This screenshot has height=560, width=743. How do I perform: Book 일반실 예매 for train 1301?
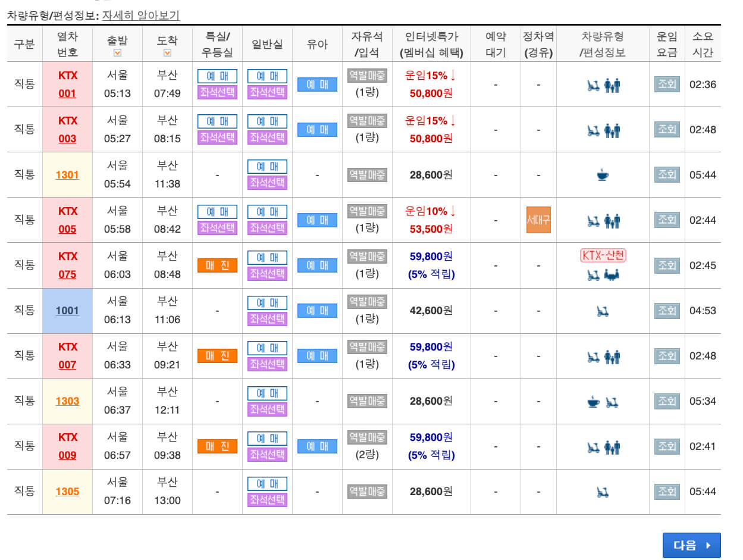coord(267,167)
